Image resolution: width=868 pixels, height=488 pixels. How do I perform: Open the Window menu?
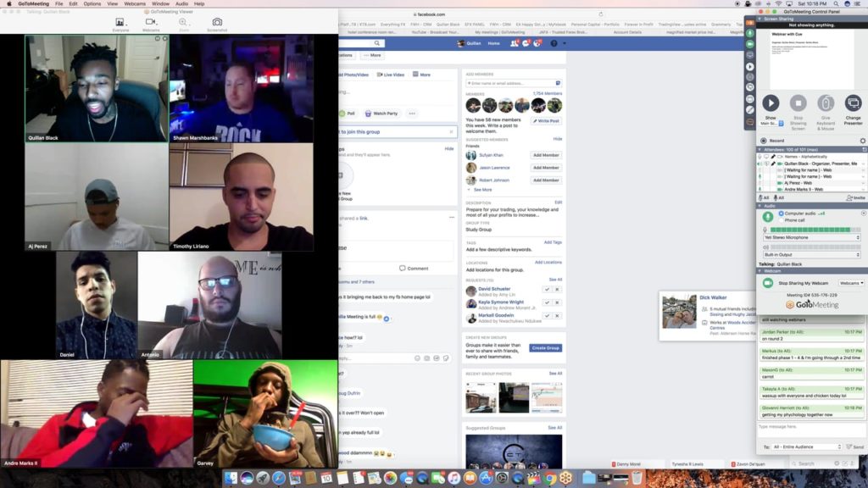pyautogui.click(x=160, y=4)
